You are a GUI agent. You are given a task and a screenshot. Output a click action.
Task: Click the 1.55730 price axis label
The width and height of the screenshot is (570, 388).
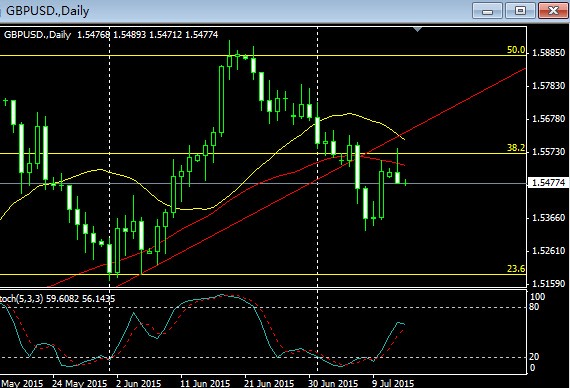pyautogui.click(x=549, y=152)
